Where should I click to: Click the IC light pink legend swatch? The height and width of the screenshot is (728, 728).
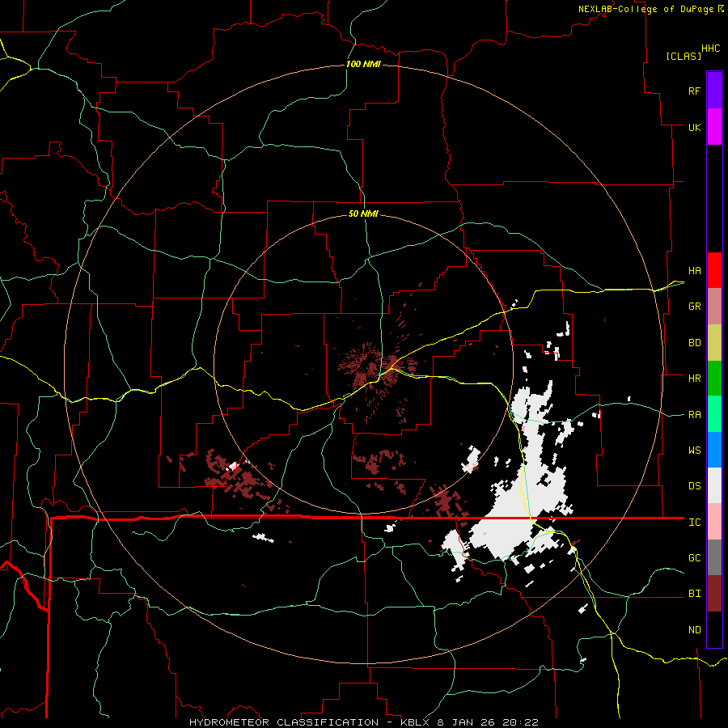pyautogui.click(x=714, y=522)
